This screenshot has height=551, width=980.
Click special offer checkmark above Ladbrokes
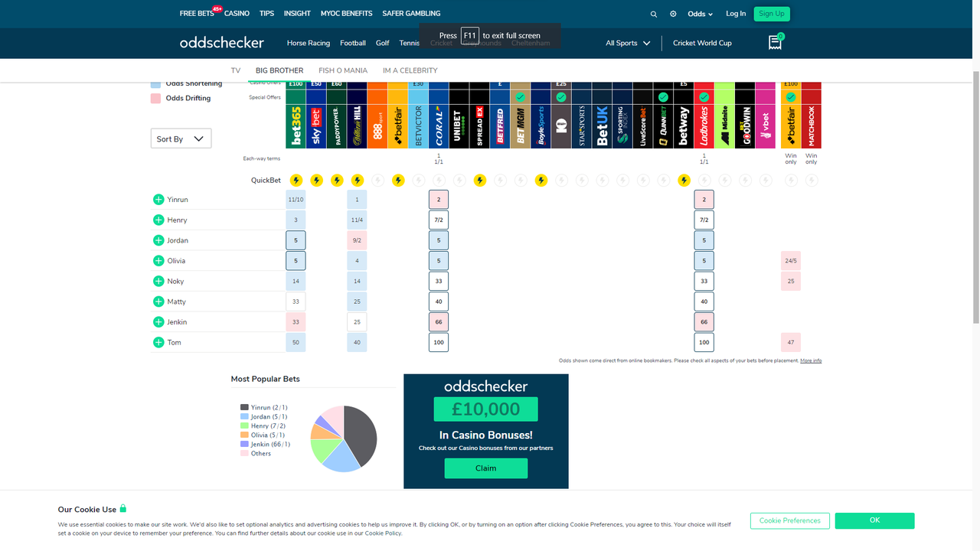click(x=704, y=97)
